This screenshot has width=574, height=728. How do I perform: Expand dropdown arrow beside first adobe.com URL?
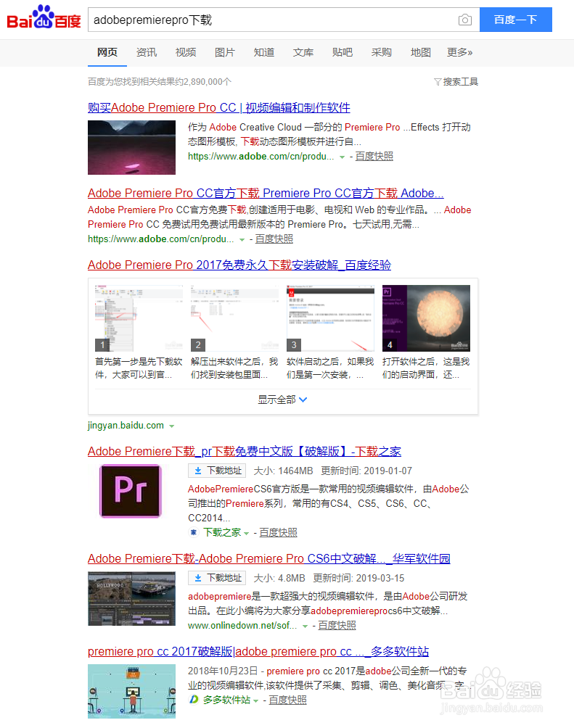click(342, 157)
